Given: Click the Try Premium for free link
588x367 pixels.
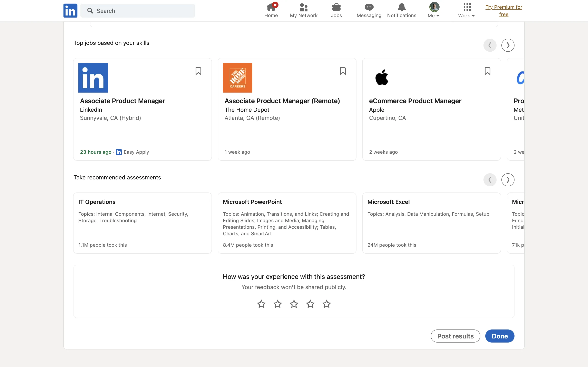Looking at the screenshot, I should click(x=504, y=10).
